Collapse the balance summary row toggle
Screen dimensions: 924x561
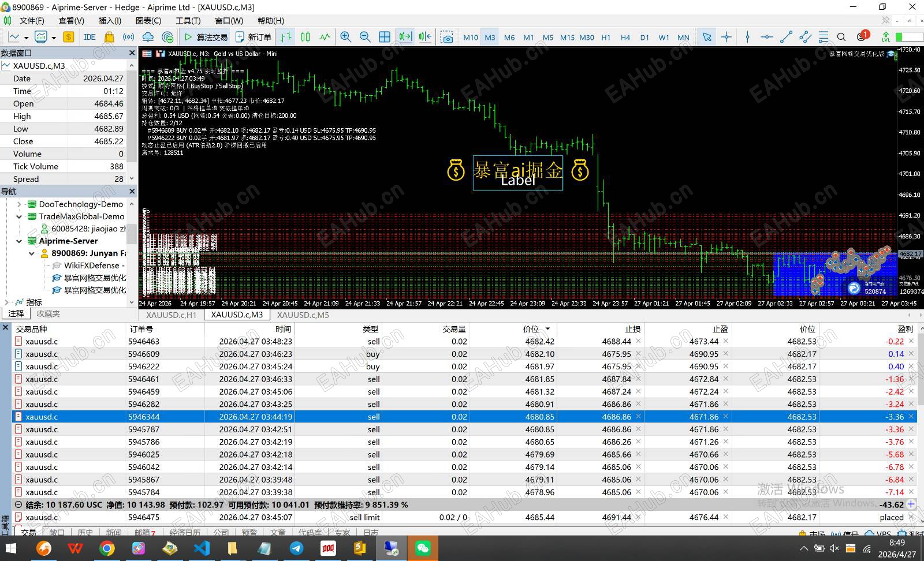(18, 504)
